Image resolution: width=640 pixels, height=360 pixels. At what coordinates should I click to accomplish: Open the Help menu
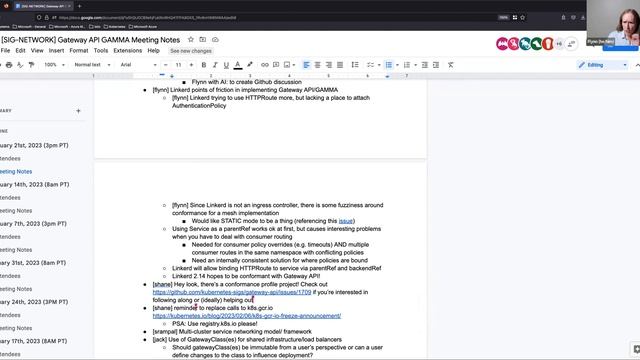pos(153,51)
